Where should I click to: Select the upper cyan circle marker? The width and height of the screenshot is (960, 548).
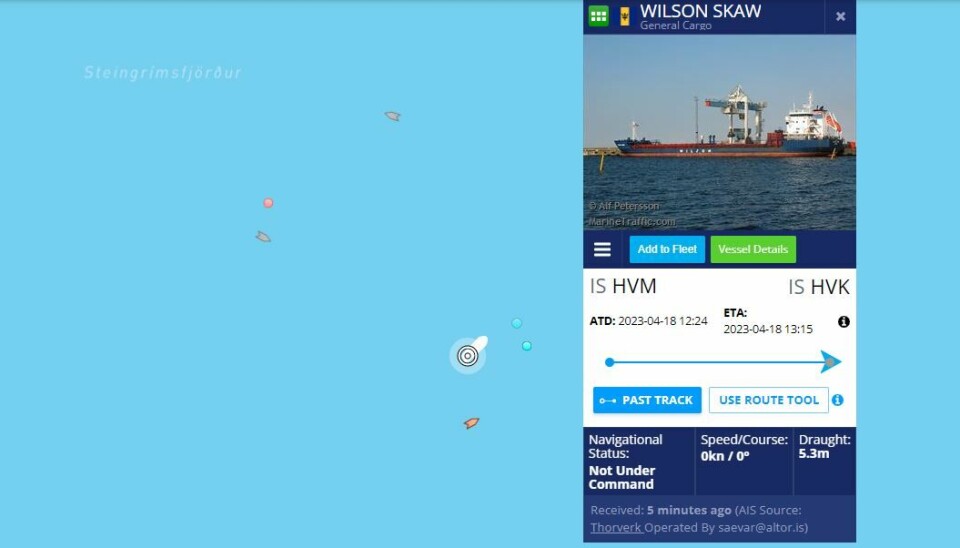click(x=517, y=323)
